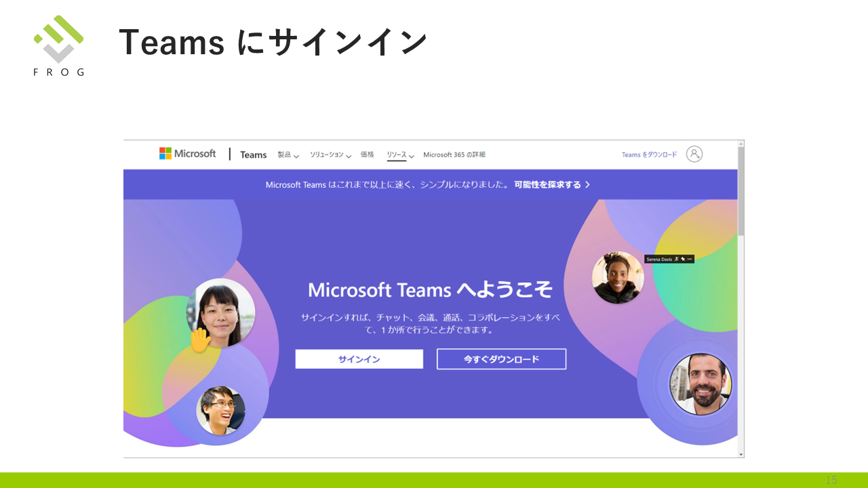Click the サインイン button

359,359
